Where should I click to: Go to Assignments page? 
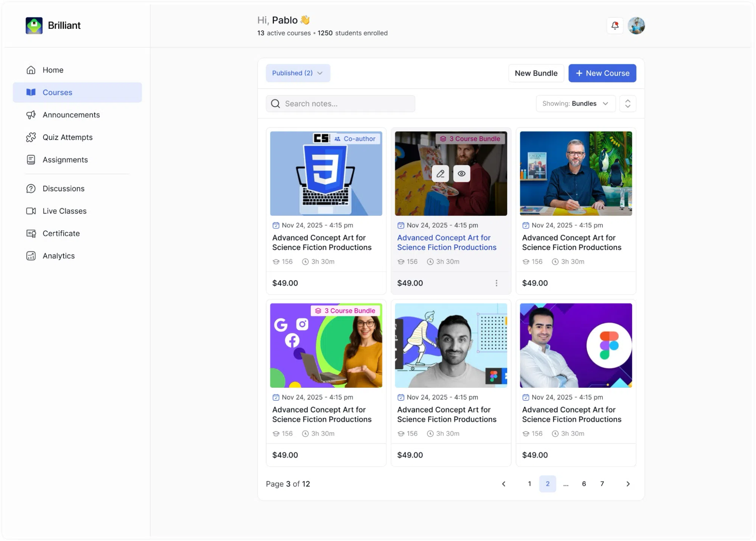point(77,160)
